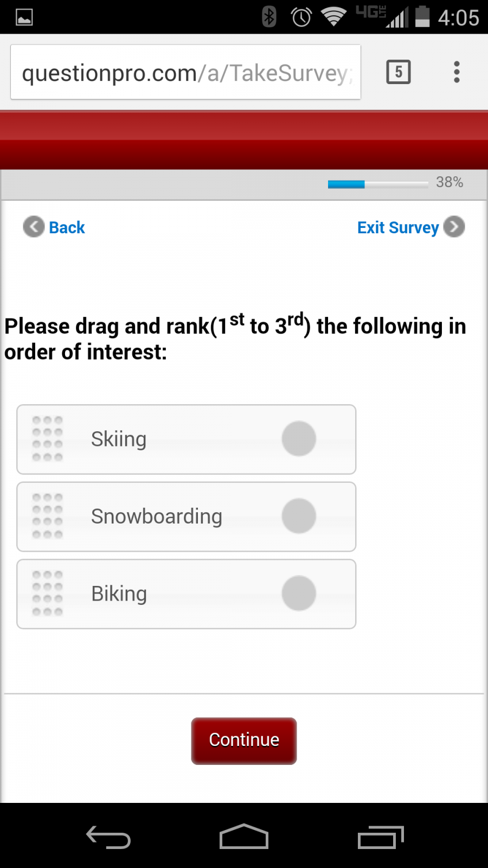Open the browser overflow menu
The image size is (488, 868).
pyautogui.click(x=457, y=72)
